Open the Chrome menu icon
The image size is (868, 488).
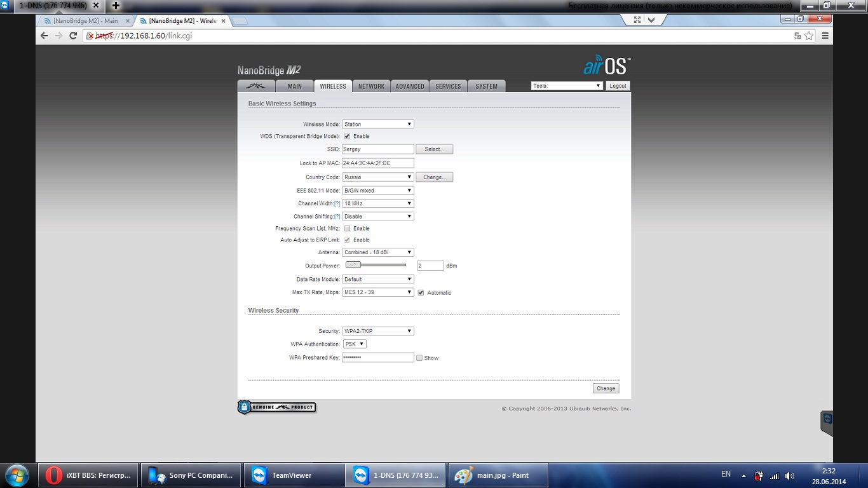pyautogui.click(x=825, y=36)
